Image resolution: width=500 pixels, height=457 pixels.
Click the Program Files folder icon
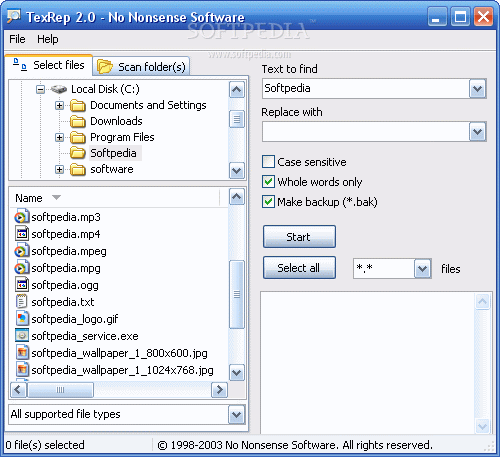pos(78,137)
